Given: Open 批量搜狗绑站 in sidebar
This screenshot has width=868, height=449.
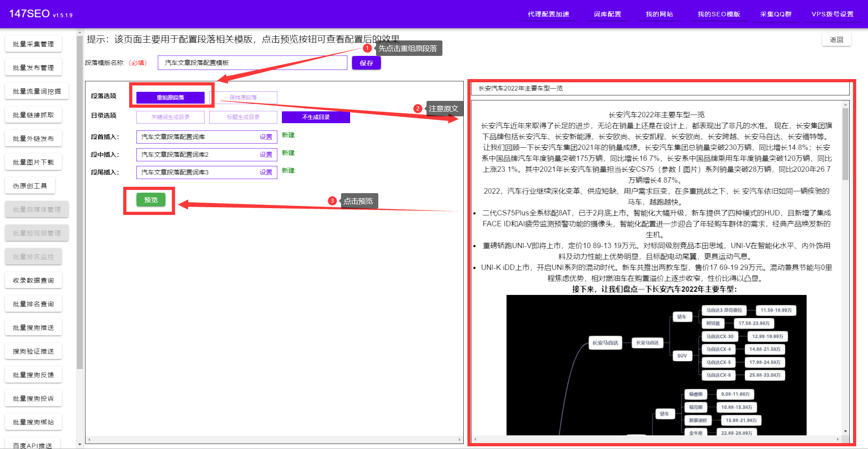Looking at the screenshot, I should coord(33,422).
